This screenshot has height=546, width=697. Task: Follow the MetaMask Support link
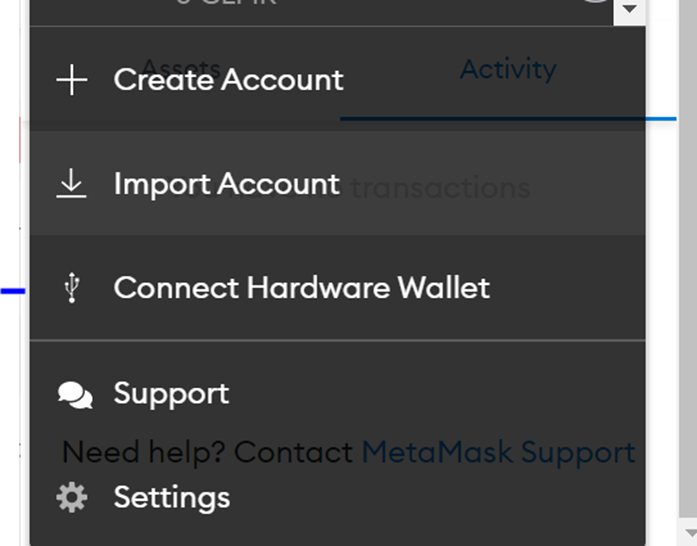click(499, 452)
